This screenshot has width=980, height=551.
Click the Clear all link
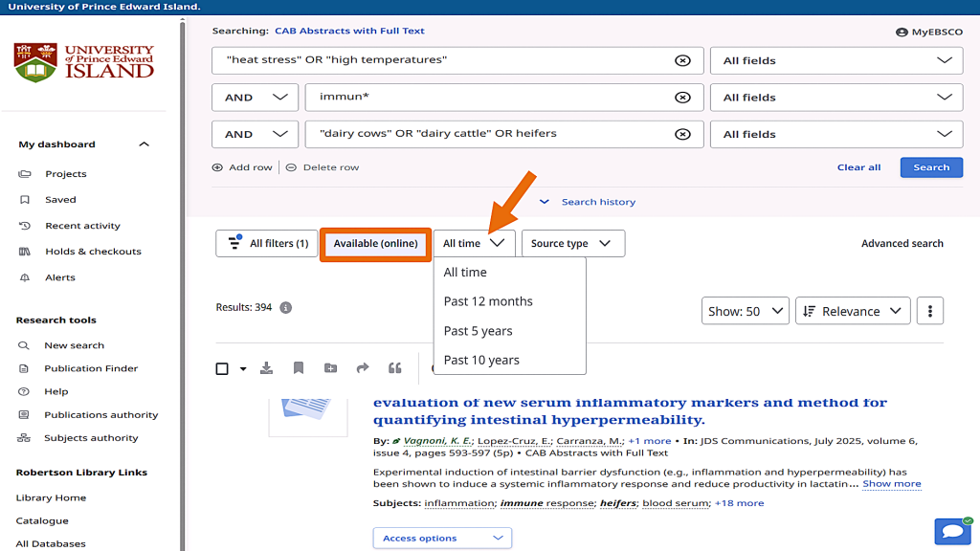coord(858,167)
